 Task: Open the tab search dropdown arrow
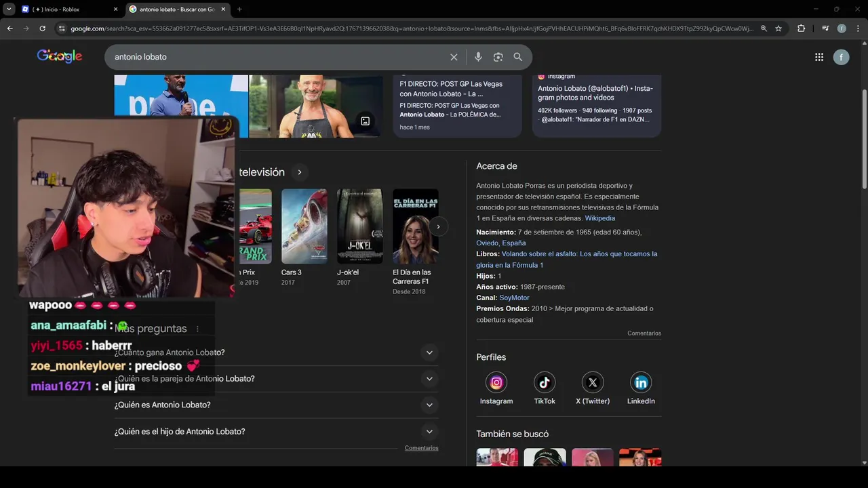click(x=9, y=9)
